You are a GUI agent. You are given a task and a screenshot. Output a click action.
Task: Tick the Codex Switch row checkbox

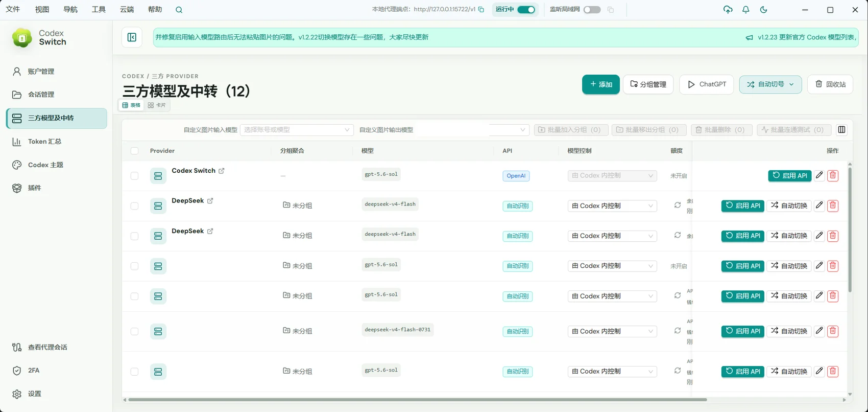[x=135, y=176]
